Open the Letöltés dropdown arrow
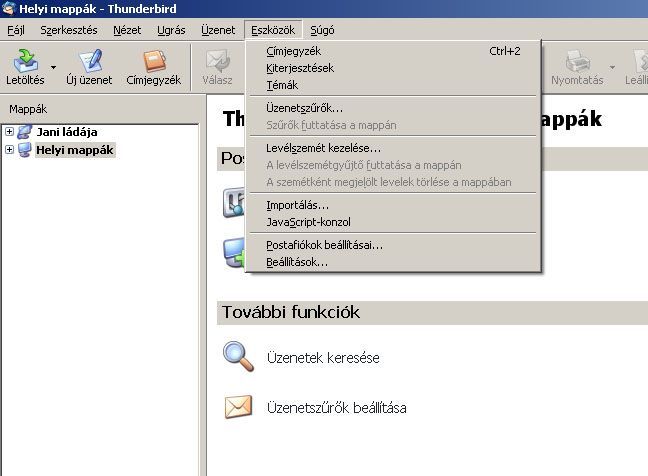 [x=53, y=67]
